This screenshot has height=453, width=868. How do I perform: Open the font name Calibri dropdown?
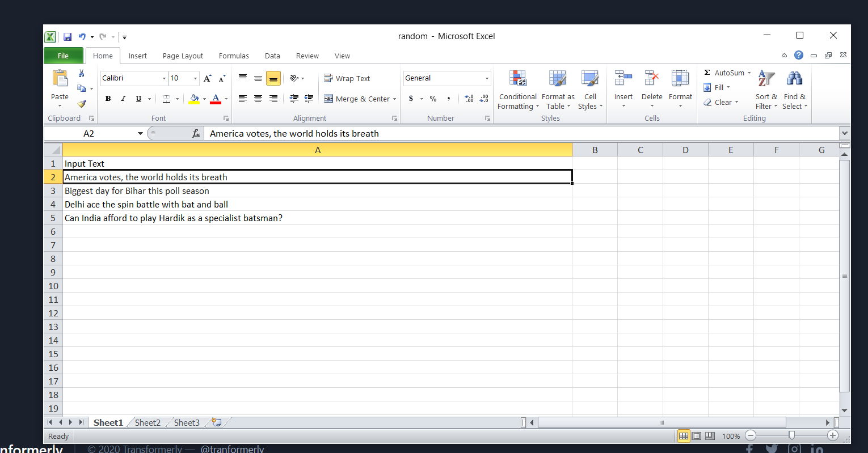165,78
